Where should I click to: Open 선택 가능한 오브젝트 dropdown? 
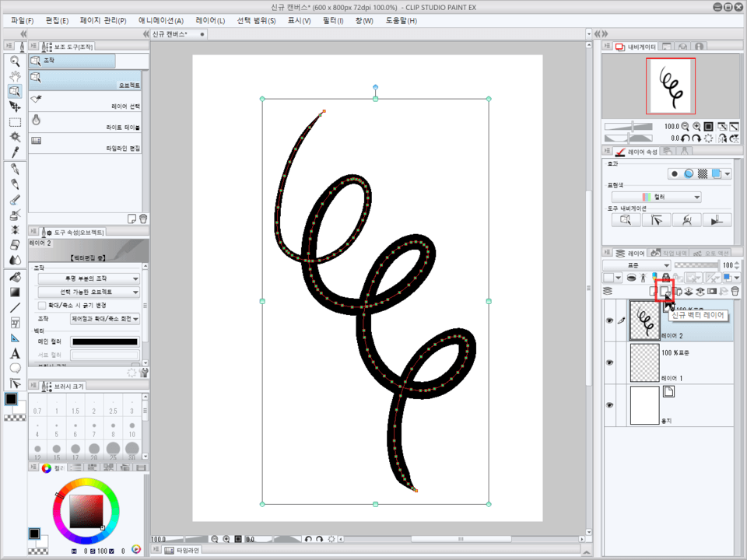pyautogui.click(x=89, y=292)
